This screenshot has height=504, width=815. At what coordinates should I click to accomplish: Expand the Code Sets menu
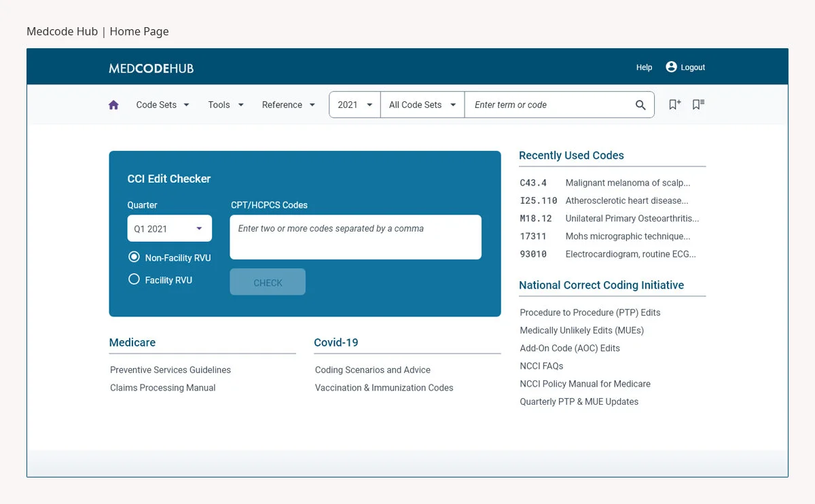coord(163,105)
